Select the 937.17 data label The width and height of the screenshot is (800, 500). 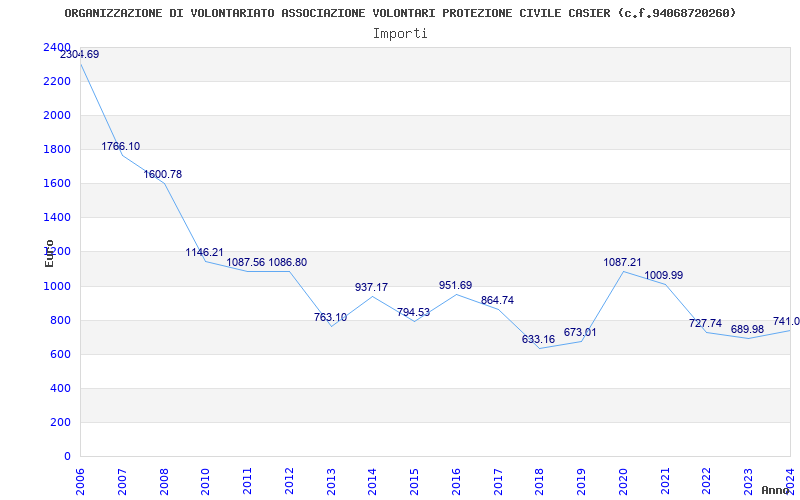point(371,288)
